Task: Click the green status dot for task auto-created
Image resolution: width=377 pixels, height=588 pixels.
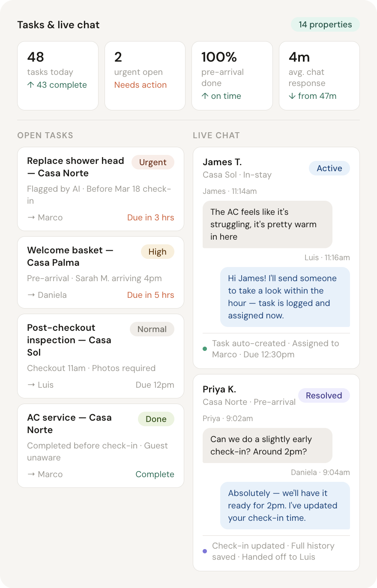Action: (205, 348)
